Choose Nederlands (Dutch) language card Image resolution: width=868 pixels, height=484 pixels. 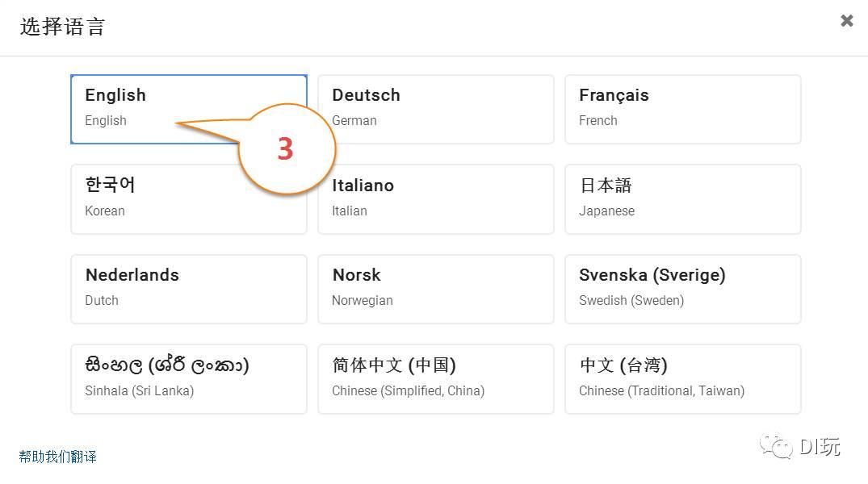click(x=189, y=289)
